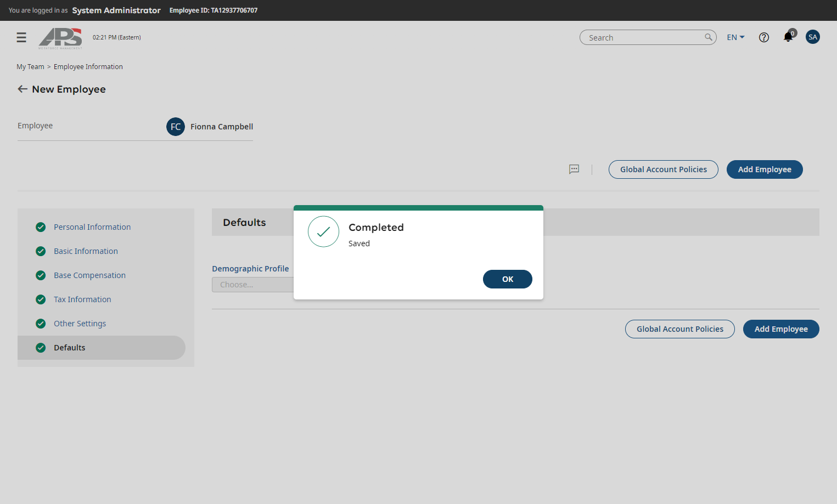Open the Personal Information step

click(92, 227)
